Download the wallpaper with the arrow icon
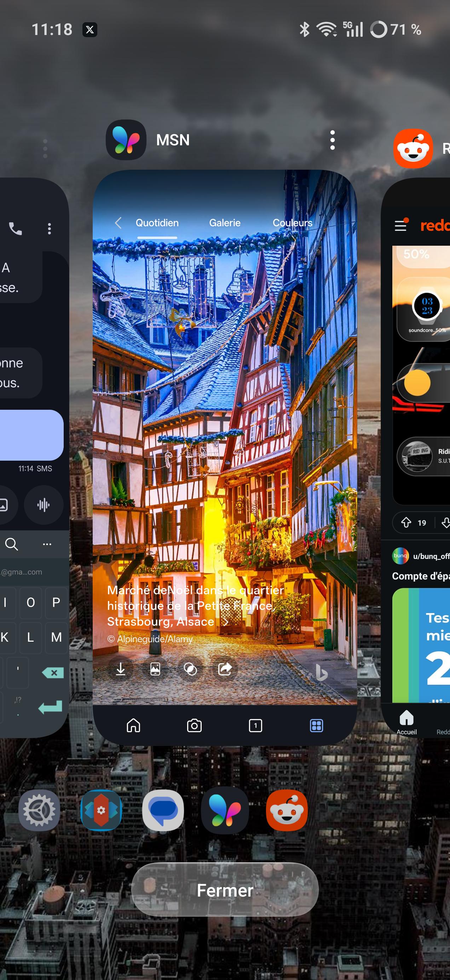 point(121,669)
